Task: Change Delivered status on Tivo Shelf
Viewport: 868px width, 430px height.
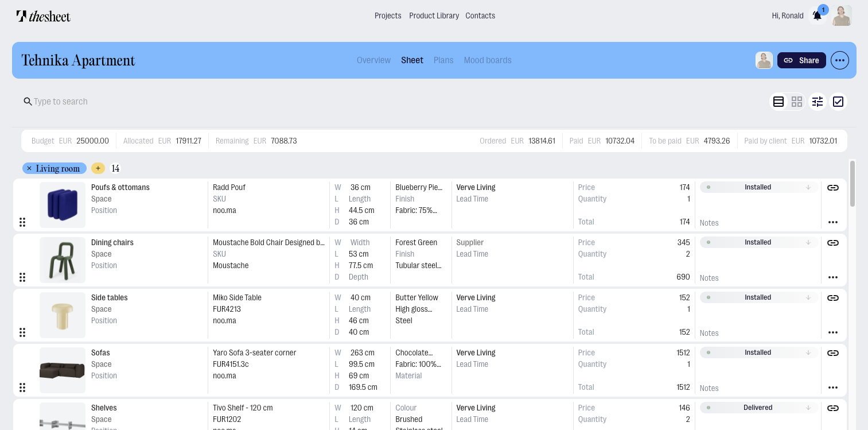Action: [x=758, y=408]
